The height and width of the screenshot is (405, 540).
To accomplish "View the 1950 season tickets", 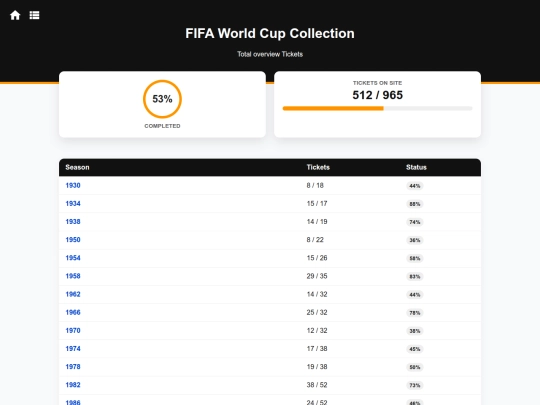I will [x=73, y=240].
